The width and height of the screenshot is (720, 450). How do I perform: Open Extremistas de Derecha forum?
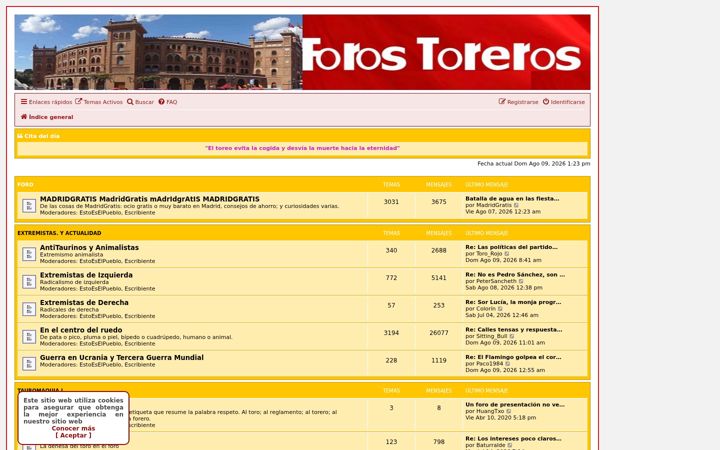click(84, 303)
